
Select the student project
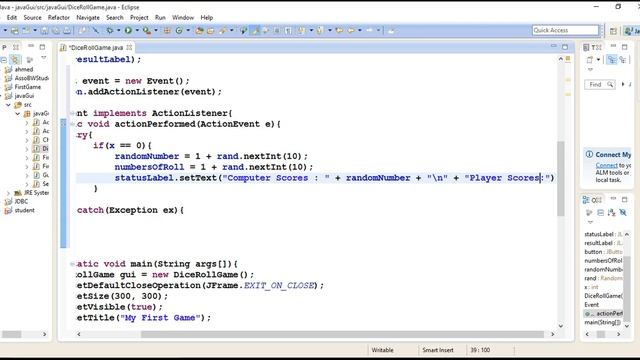(x=24, y=210)
